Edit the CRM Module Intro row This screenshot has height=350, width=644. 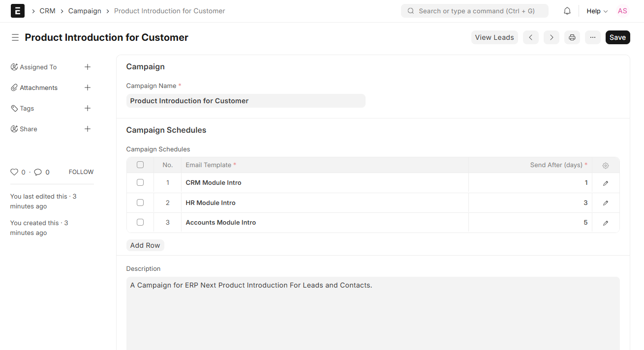tap(605, 183)
